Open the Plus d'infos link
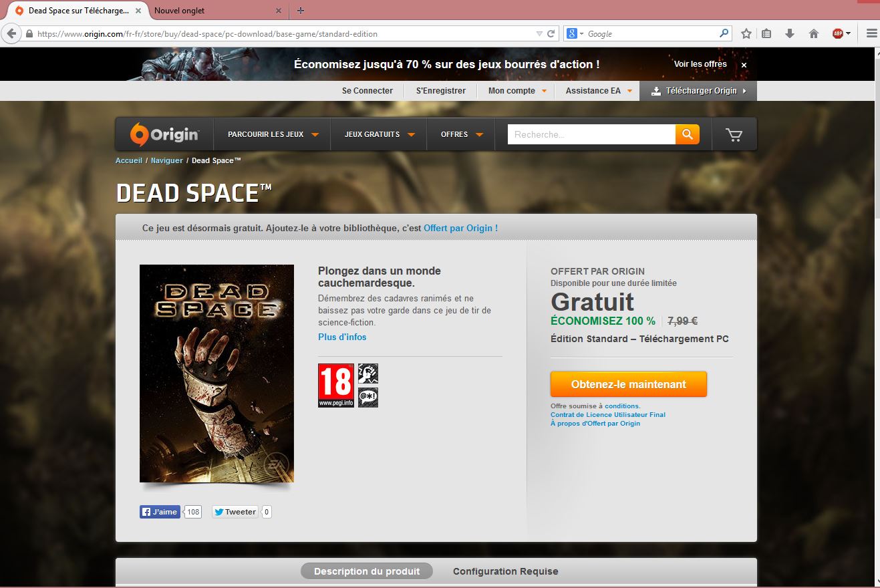This screenshot has height=588, width=880. click(342, 337)
